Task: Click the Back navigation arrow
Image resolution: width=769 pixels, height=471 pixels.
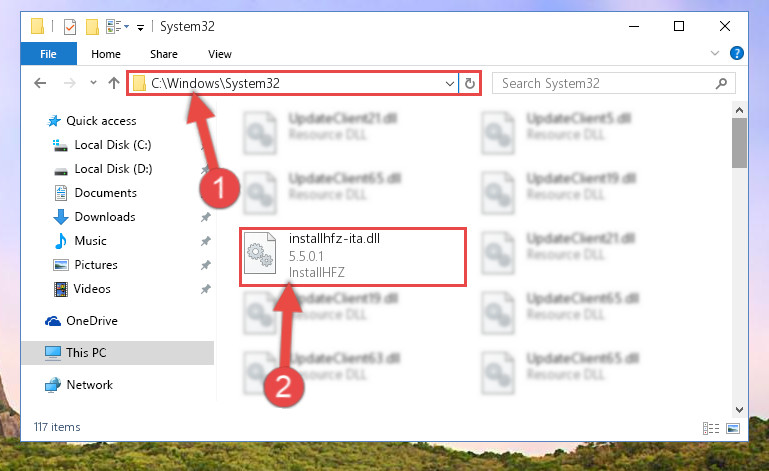Action: [40, 83]
